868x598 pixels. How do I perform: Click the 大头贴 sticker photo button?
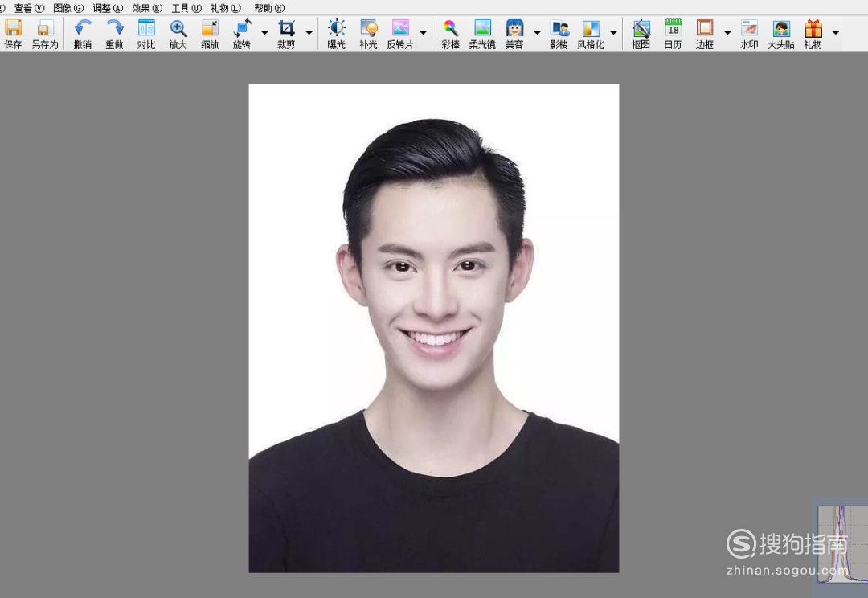781,34
